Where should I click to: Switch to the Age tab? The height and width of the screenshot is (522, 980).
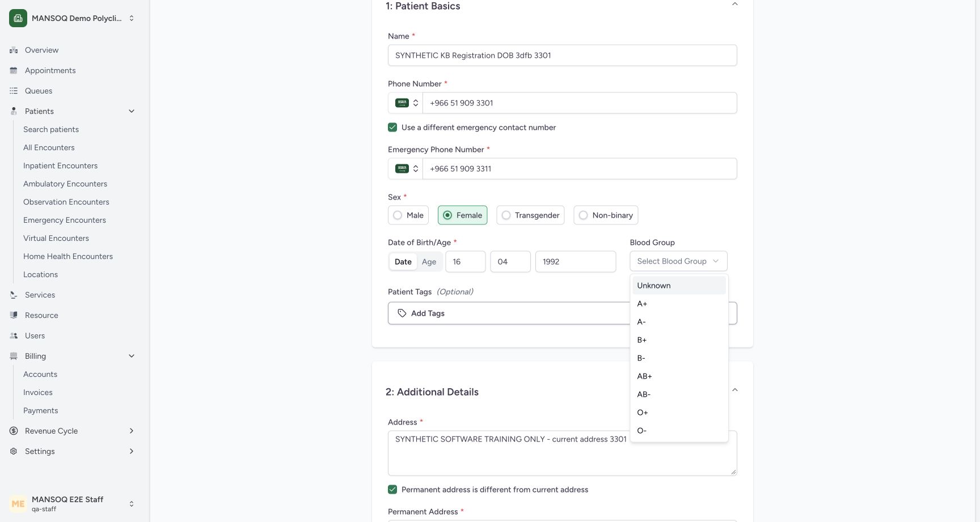[x=429, y=262]
